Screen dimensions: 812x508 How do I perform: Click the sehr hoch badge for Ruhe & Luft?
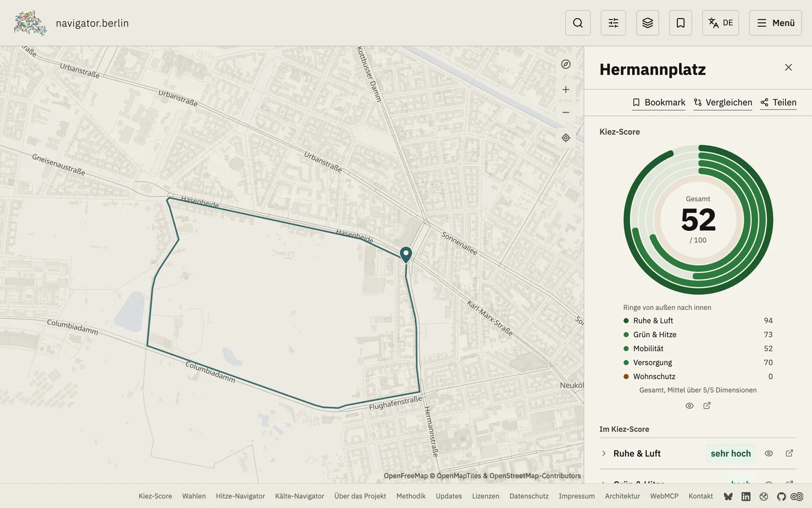tap(731, 453)
